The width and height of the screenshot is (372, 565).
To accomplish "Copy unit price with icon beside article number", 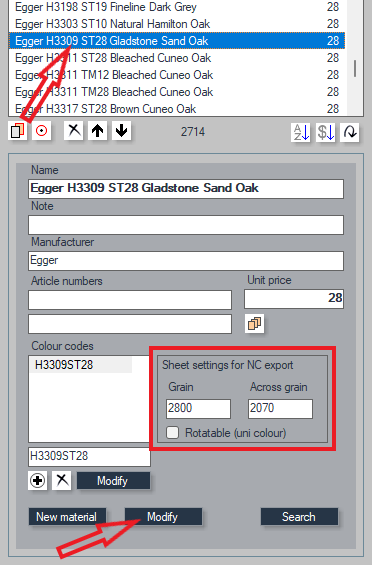I will click(x=254, y=323).
